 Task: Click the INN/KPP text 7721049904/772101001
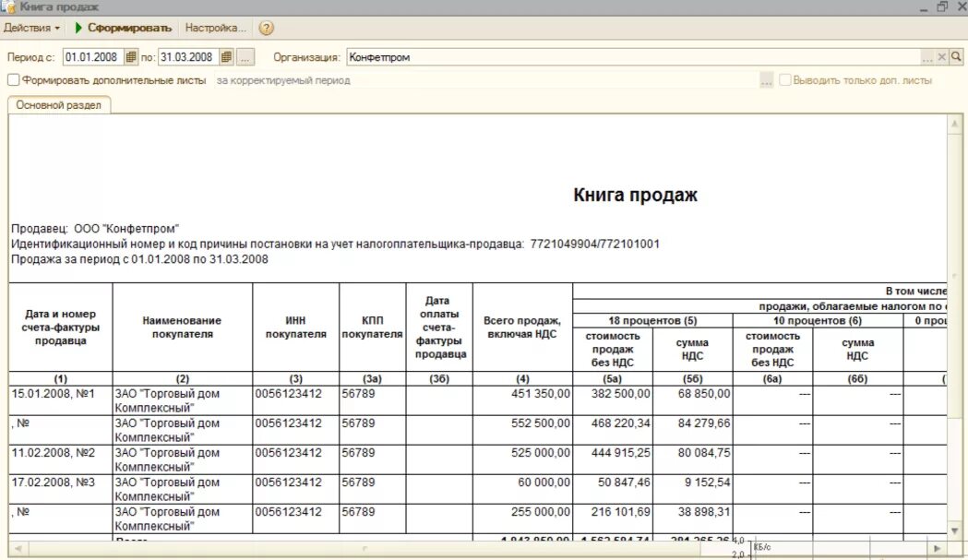594,244
